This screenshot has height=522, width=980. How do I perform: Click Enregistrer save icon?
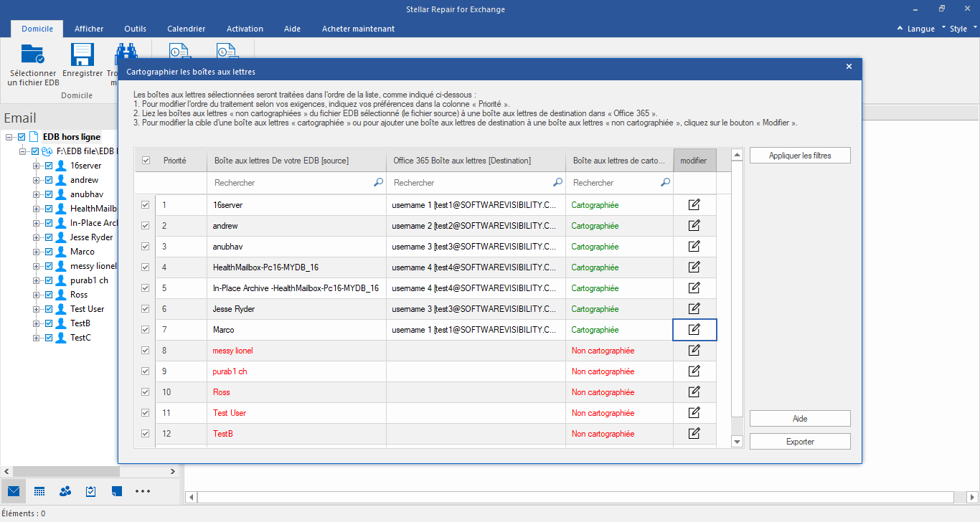pyautogui.click(x=82, y=54)
